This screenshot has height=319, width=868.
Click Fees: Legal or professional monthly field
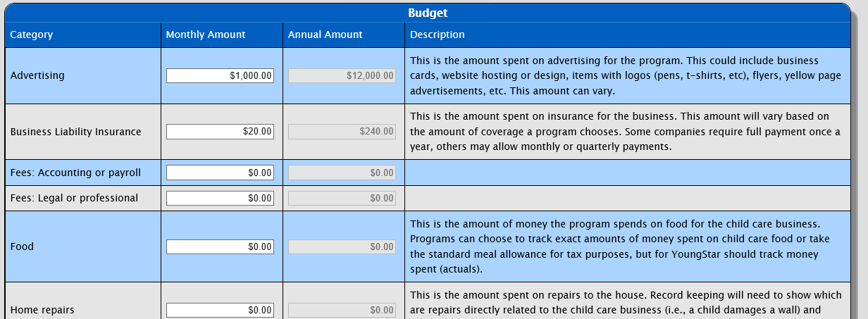(220, 199)
